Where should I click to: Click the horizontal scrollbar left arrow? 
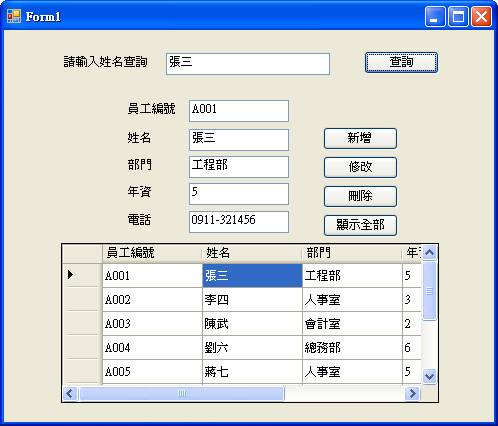[x=70, y=393]
